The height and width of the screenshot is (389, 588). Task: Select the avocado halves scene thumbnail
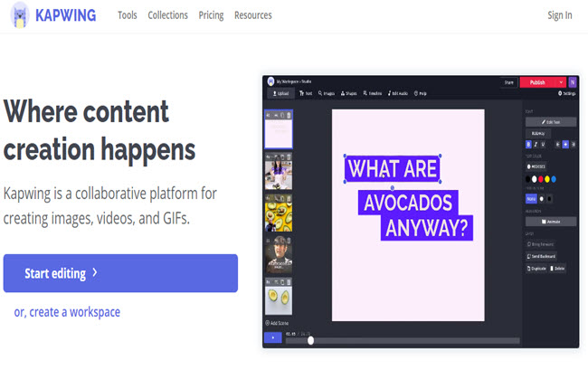click(x=278, y=297)
